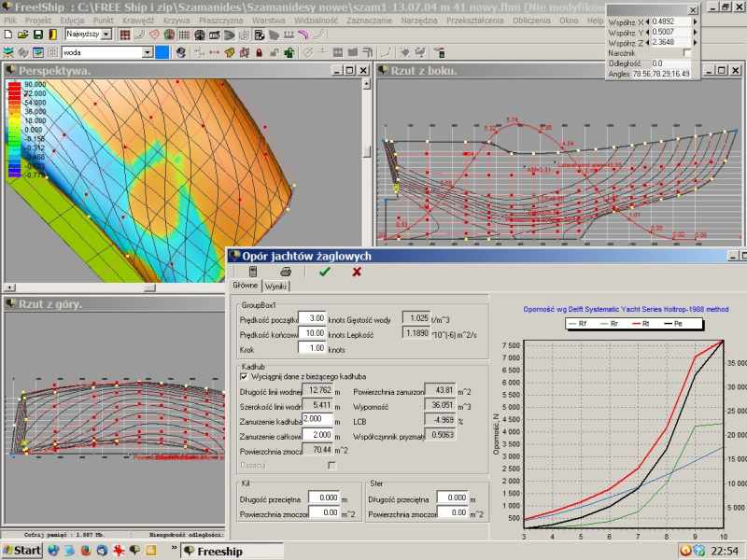
Task: Click the calculator icon in resistance dialog
Action: tap(253, 272)
